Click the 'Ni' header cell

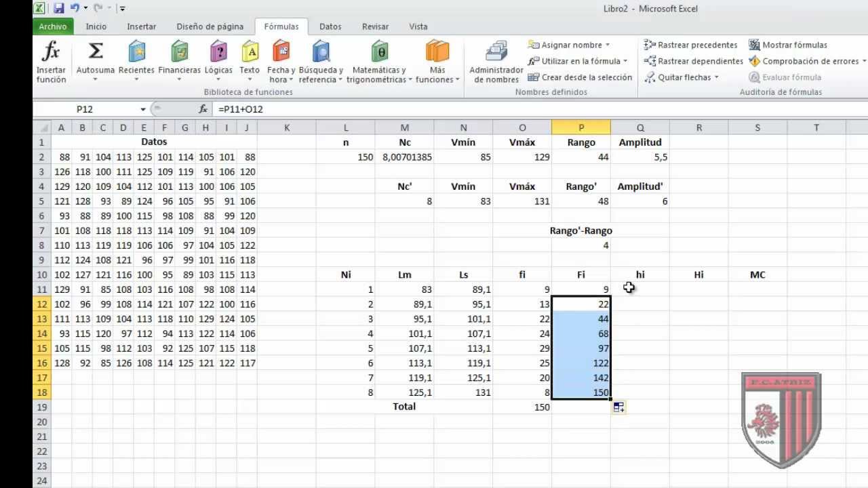pos(346,274)
